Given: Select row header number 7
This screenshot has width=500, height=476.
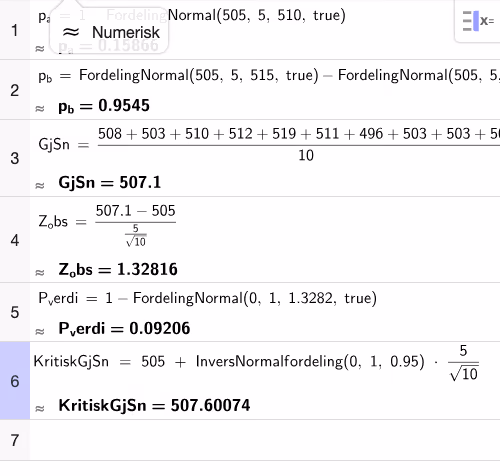Looking at the screenshot, I should (15, 440).
